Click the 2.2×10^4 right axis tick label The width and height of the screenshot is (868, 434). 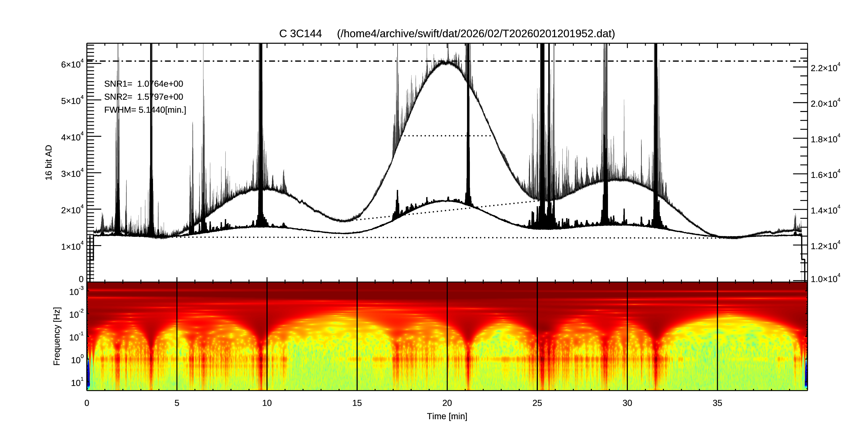click(x=825, y=68)
